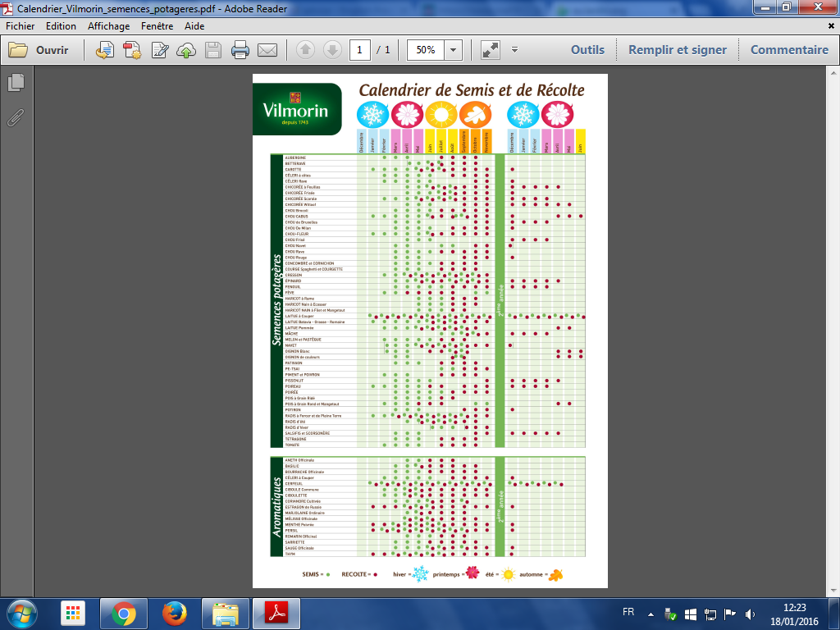The height and width of the screenshot is (630, 840).
Task: Open the Commentaire pane
Action: [x=789, y=50]
